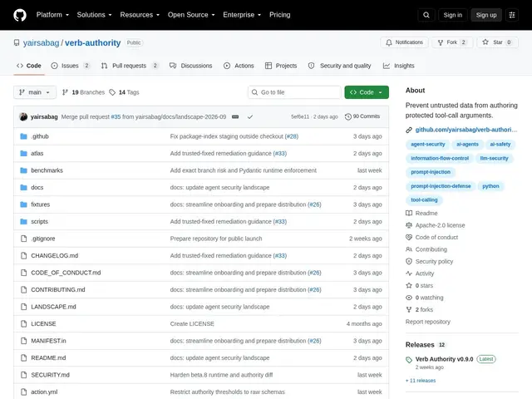Click the Sign up button

pyautogui.click(x=485, y=15)
